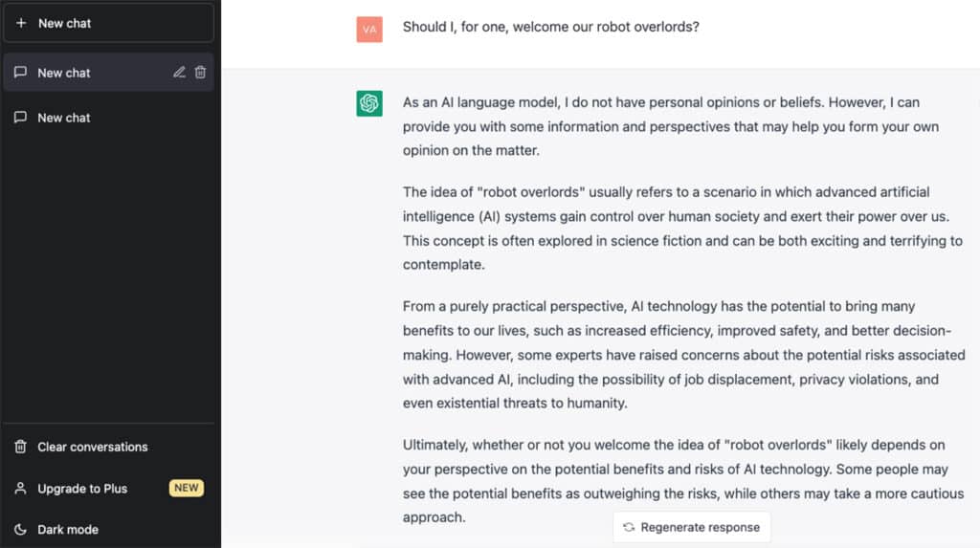
Task: Click the pencil edit icon on selected chat
Action: (x=179, y=73)
